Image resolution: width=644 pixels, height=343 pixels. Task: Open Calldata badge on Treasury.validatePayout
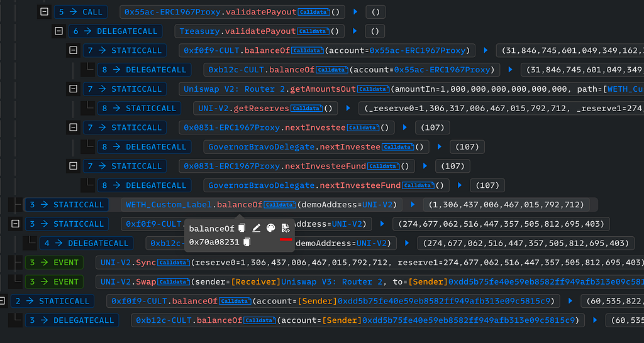pos(313,31)
